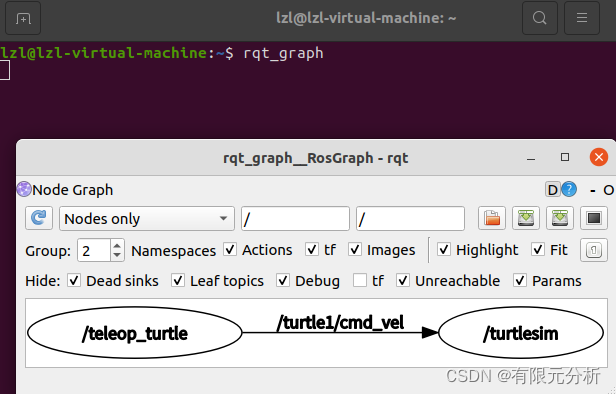The width and height of the screenshot is (616, 394).
Task: Click the Namespaces label
Action: (x=174, y=251)
